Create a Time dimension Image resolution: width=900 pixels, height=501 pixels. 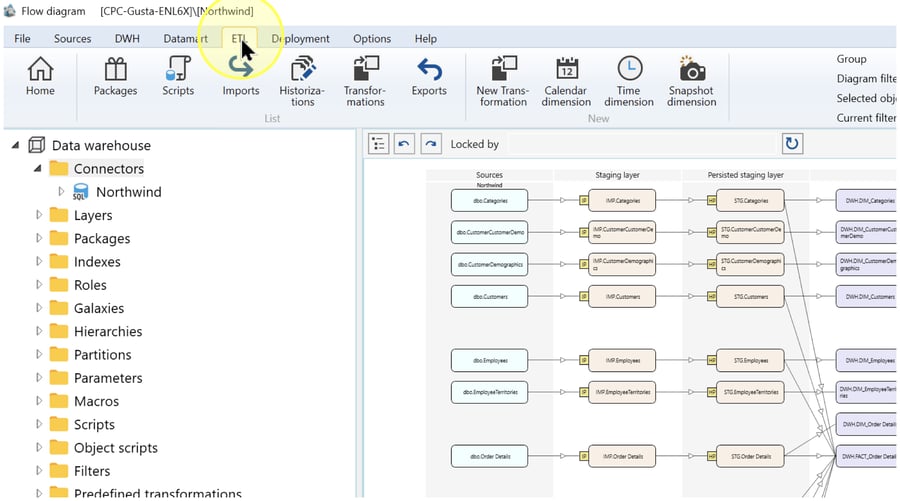[x=629, y=81]
